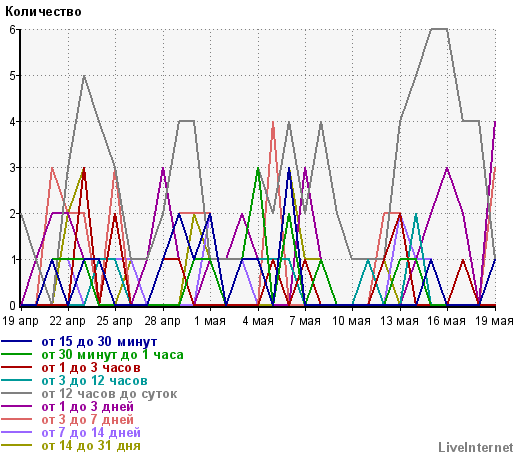The width and height of the screenshot is (520, 457).
Task: Click legend text 'от 1 до 3 часов'
Action: point(91,368)
